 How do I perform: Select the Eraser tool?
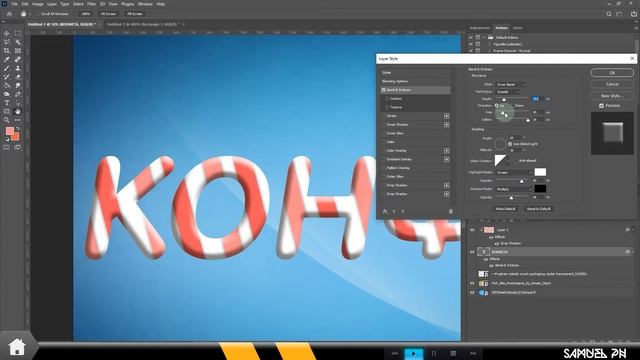point(18,77)
